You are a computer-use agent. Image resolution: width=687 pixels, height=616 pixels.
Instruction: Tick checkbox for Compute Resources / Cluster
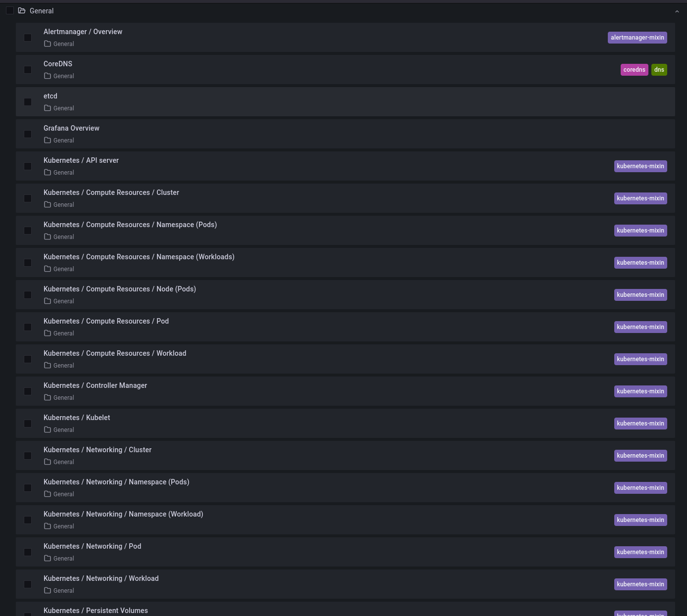28,198
